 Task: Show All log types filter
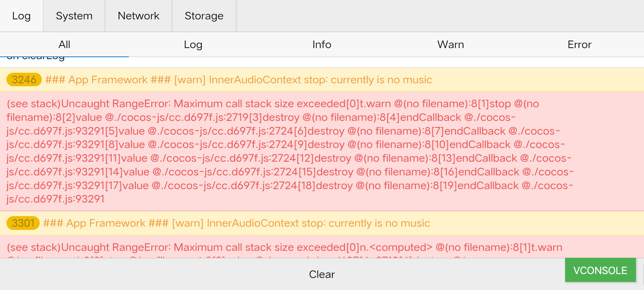click(x=64, y=45)
